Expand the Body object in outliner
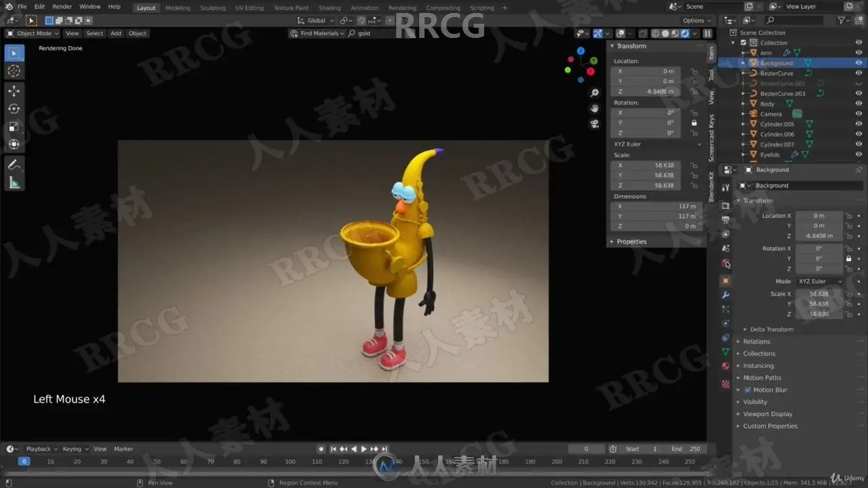This screenshot has width=868, height=488. tap(744, 104)
